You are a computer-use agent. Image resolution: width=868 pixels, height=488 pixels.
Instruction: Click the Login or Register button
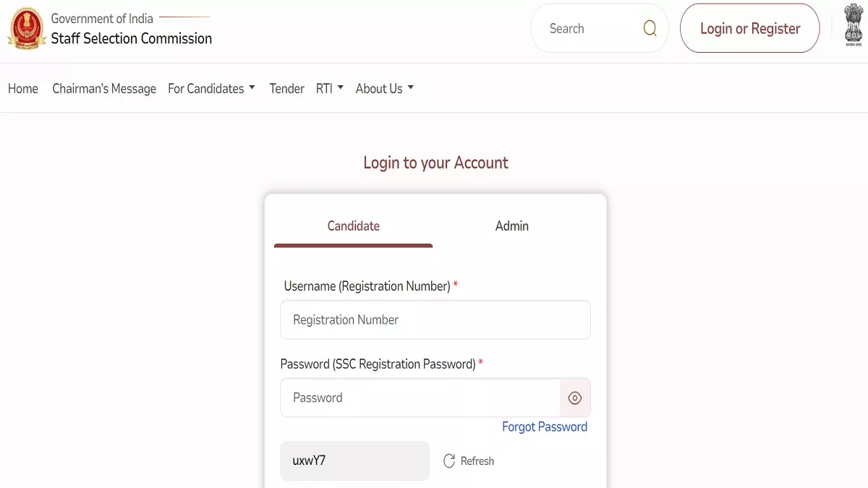coord(750,28)
